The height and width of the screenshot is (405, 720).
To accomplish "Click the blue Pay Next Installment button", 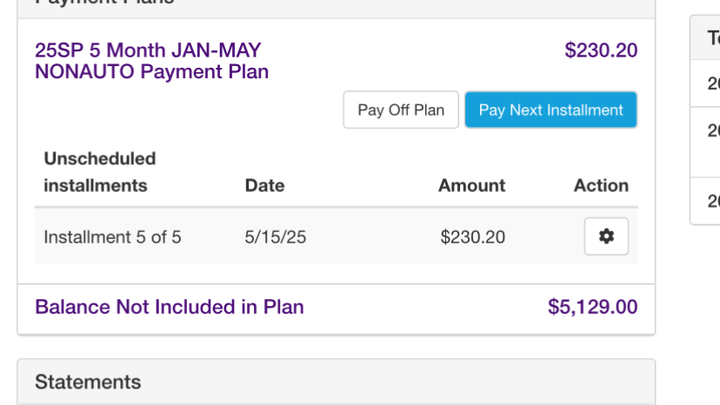I will [551, 110].
